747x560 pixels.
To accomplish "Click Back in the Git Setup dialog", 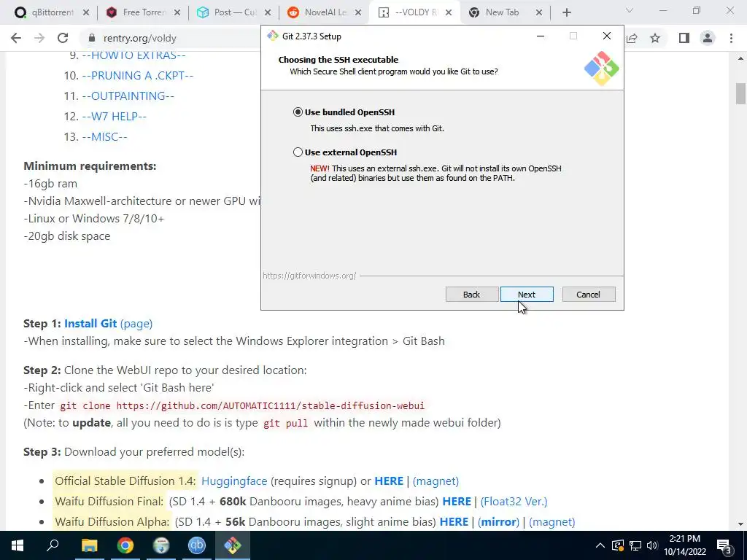I will click(472, 295).
